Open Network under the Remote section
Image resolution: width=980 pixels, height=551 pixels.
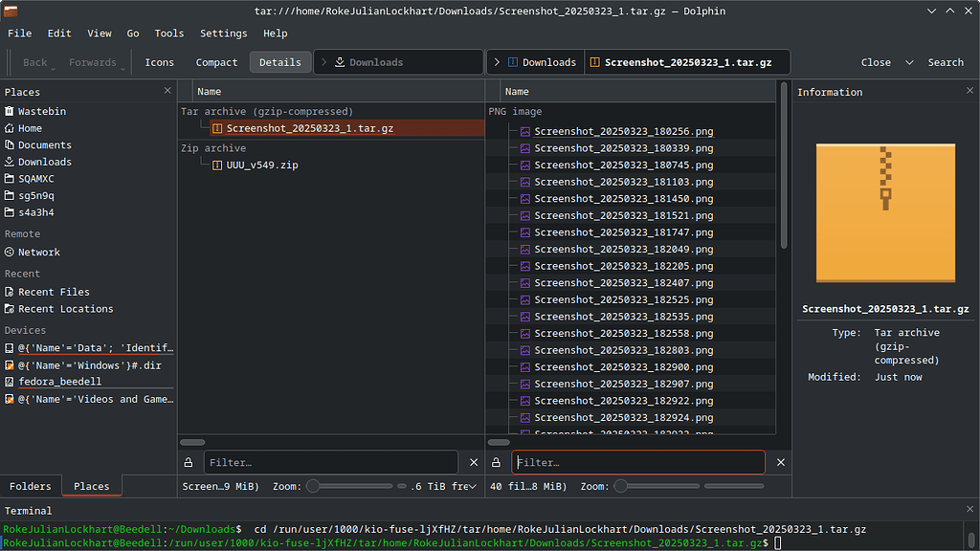40,252
